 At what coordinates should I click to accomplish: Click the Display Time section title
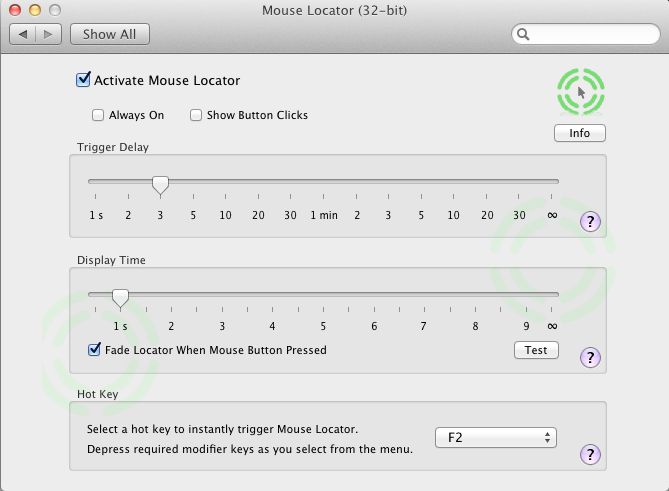coord(111,260)
